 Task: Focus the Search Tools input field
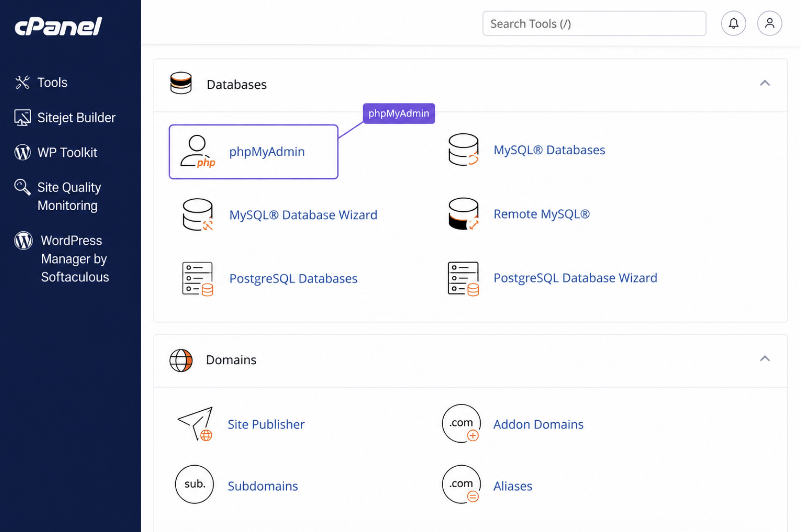point(594,23)
